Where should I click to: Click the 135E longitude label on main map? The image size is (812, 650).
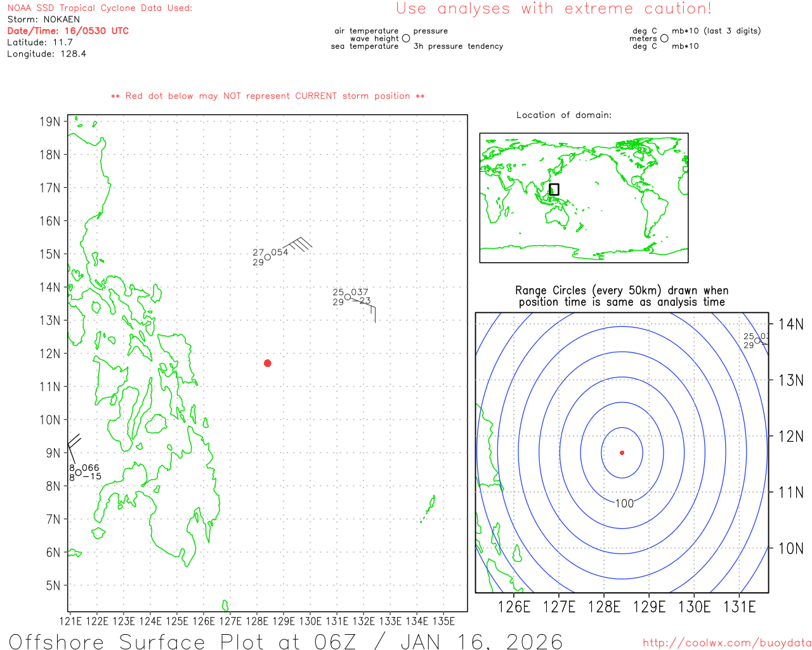[443, 621]
